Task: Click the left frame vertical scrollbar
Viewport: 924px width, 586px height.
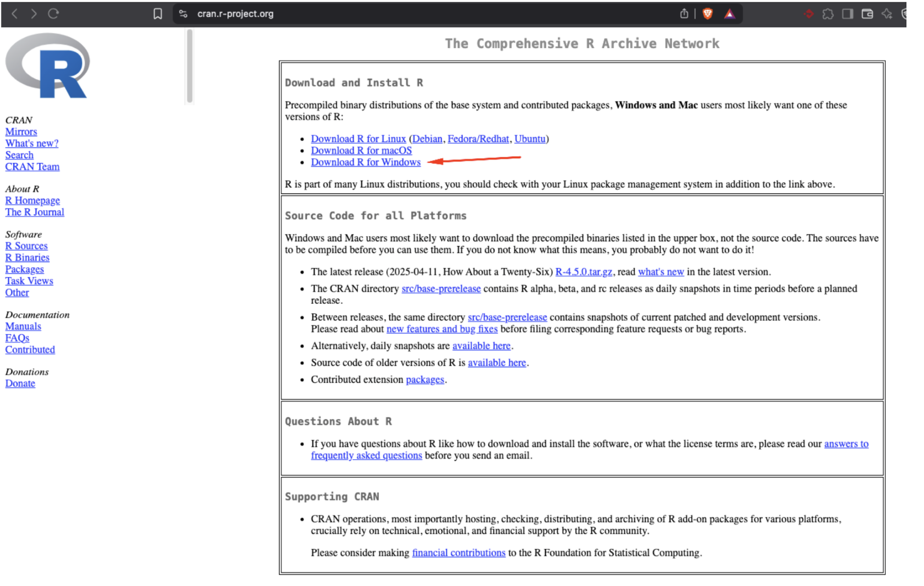Action: tap(190, 66)
